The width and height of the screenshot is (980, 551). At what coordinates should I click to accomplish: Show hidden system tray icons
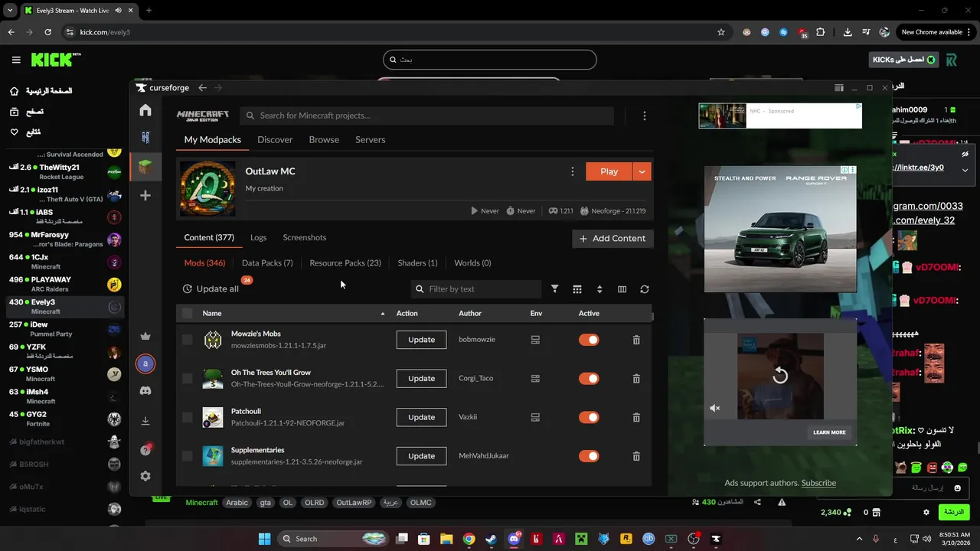click(859, 539)
